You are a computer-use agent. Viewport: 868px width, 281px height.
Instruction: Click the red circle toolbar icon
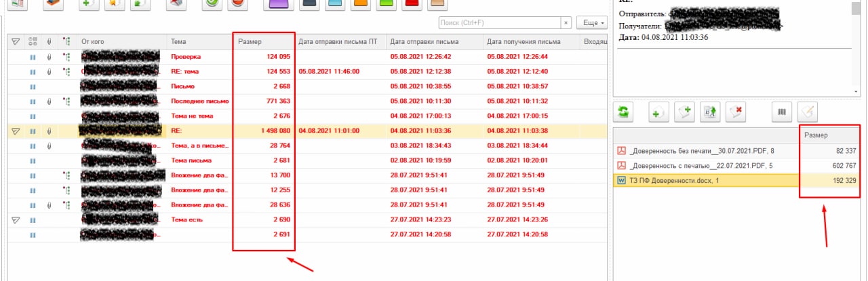pyautogui.click(x=237, y=4)
